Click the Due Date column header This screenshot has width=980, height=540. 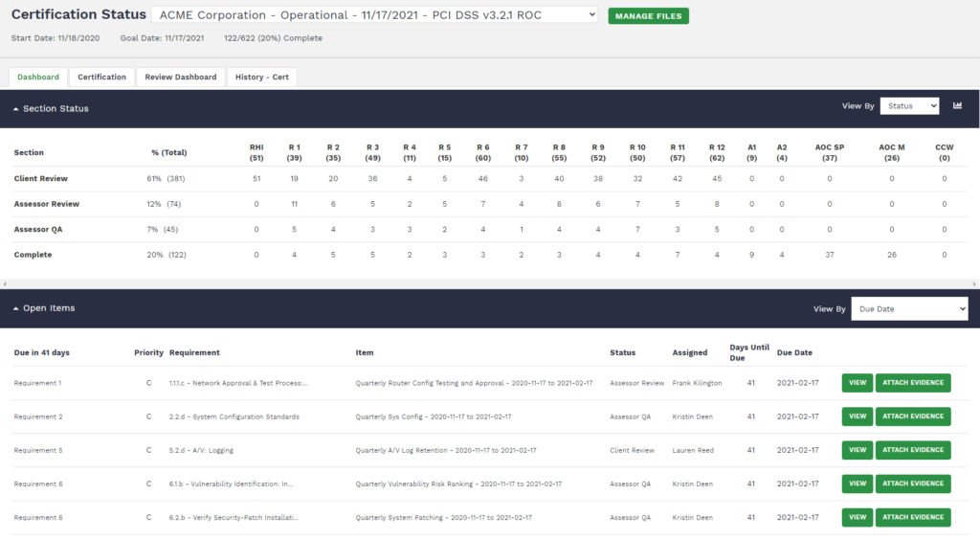[x=794, y=352]
